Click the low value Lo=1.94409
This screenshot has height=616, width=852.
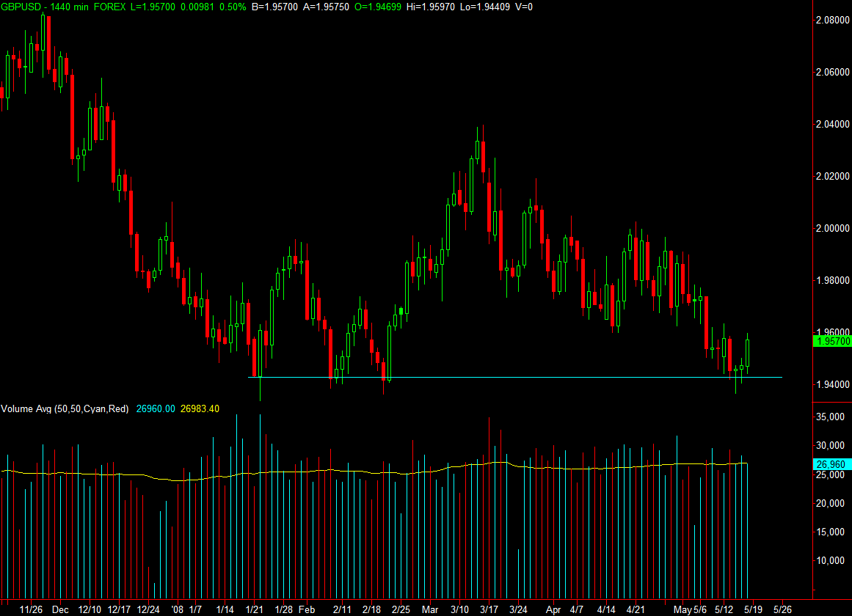(x=484, y=7)
